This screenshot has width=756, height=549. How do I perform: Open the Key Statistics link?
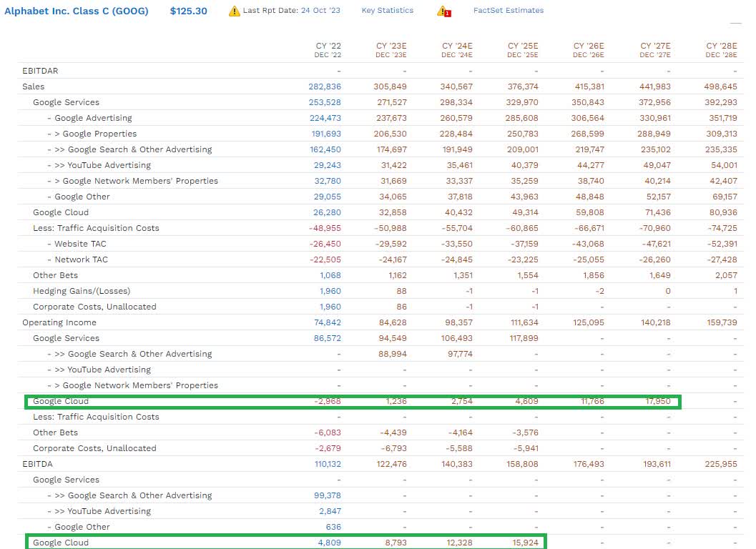[387, 11]
